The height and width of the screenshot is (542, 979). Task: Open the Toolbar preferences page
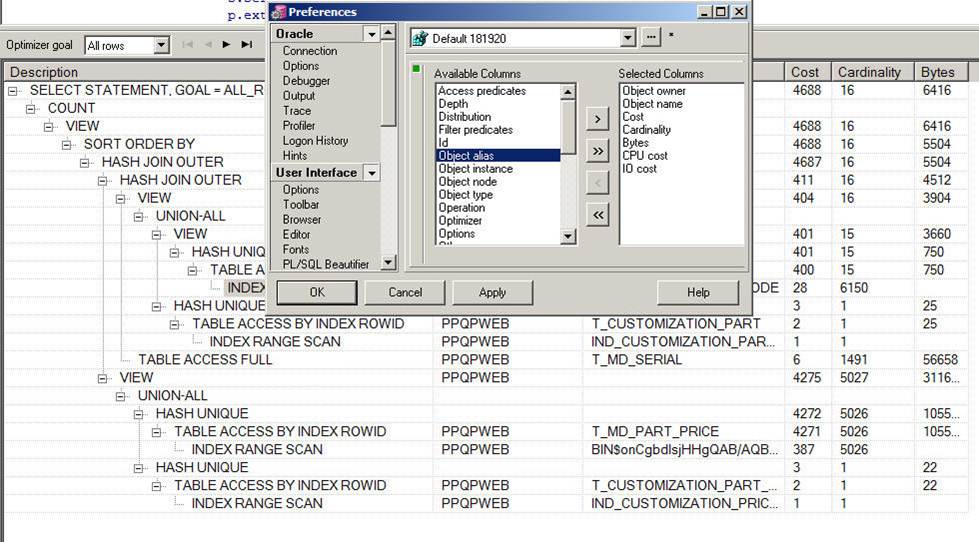coord(300,204)
